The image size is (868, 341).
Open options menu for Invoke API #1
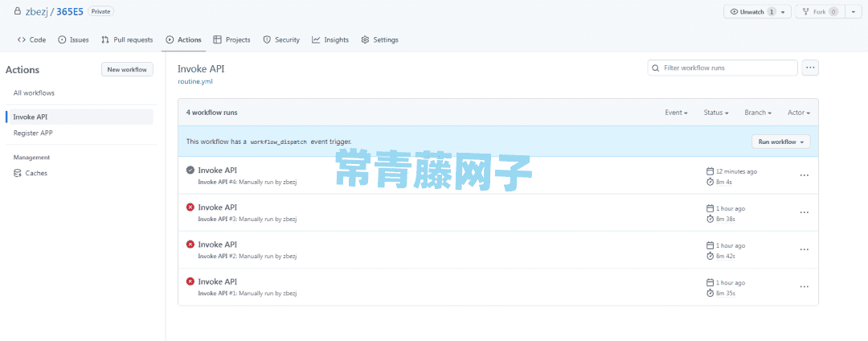805,287
